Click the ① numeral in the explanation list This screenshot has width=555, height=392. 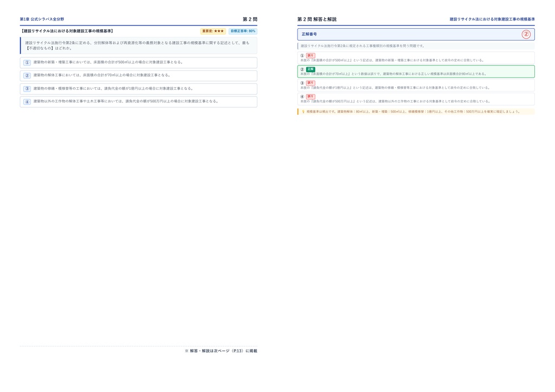coord(302,56)
